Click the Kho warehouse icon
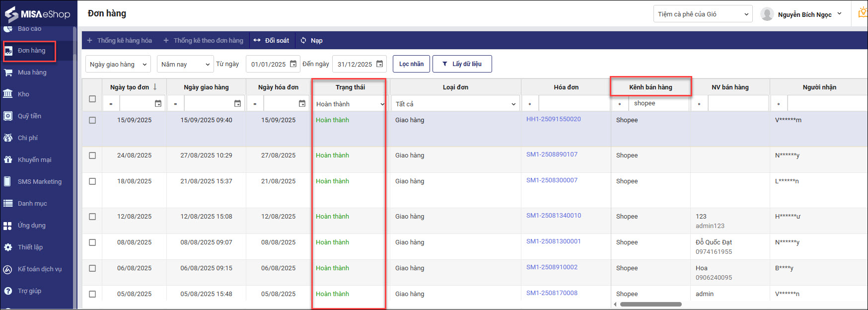The width and height of the screenshot is (868, 310). coord(8,94)
